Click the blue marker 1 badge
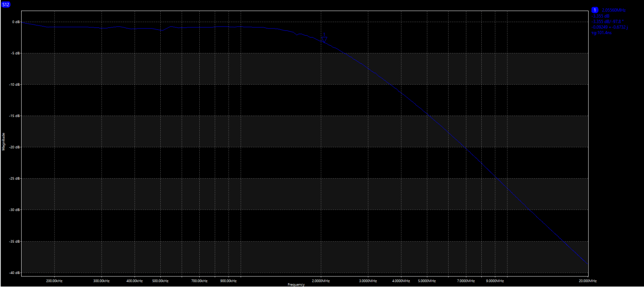Screen dimensions: 644x287 [595, 10]
